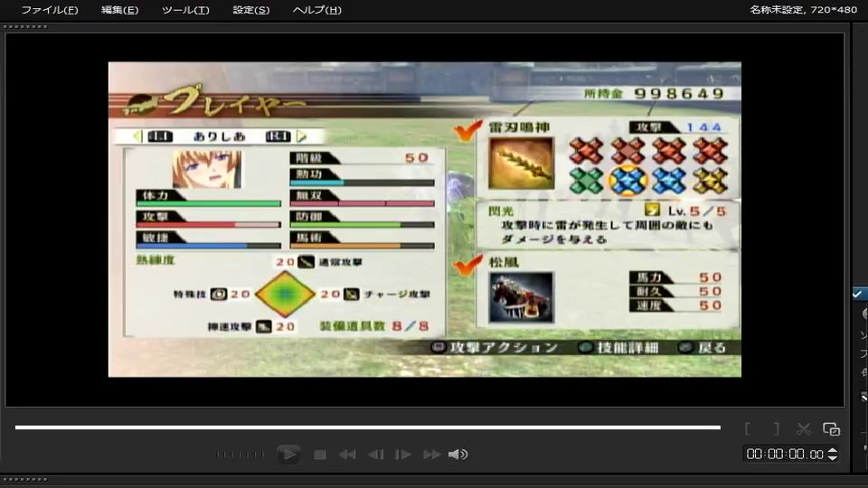Click the jog dial tick strip beside Play
The image size is (868, 488).
[x=241, y=455]
